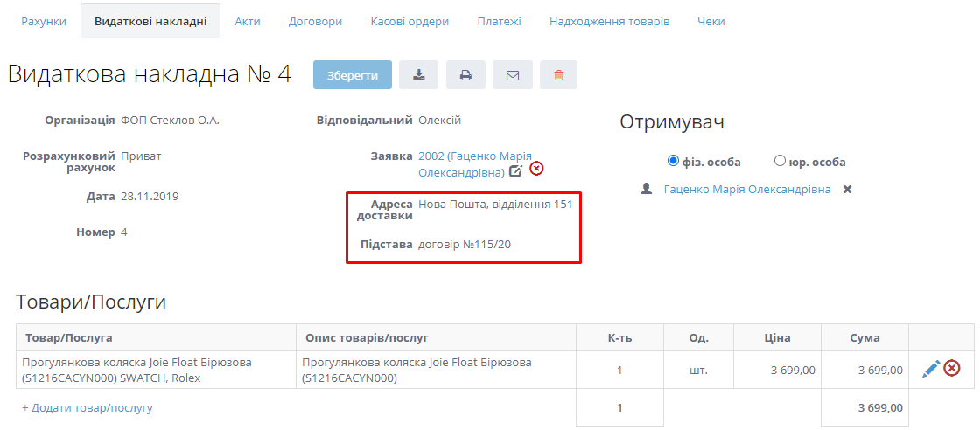Screen dimensions: 980x430
Task: Delete invoice with trash icon button
Action: 558,75
